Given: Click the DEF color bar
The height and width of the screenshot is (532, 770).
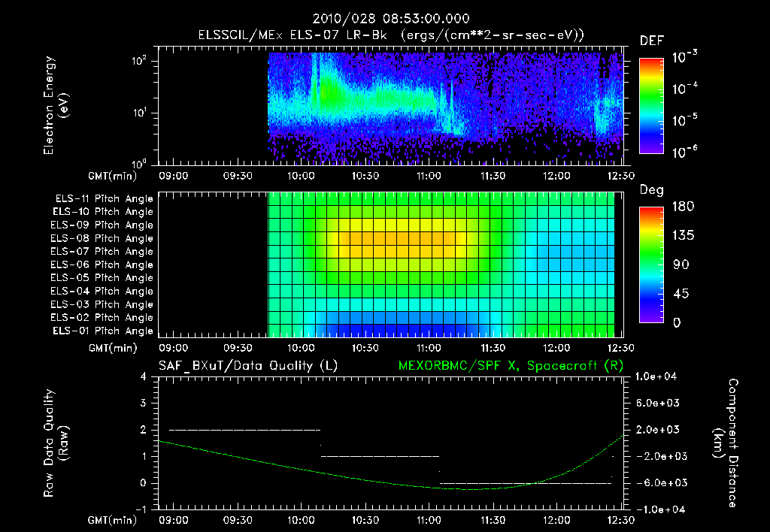Looking at the screenshot, I should point(652,105).
